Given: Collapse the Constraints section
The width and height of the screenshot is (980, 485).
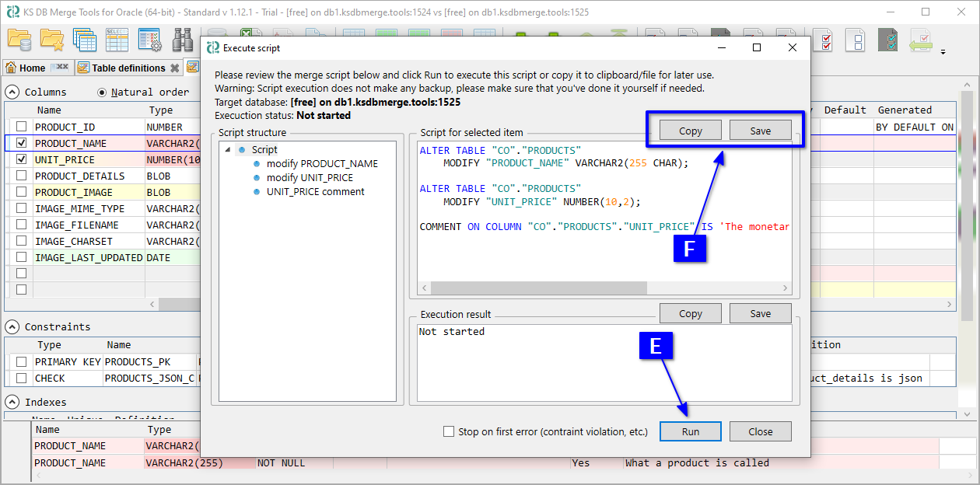Looking at the screenshot, I should coord(12,327).
